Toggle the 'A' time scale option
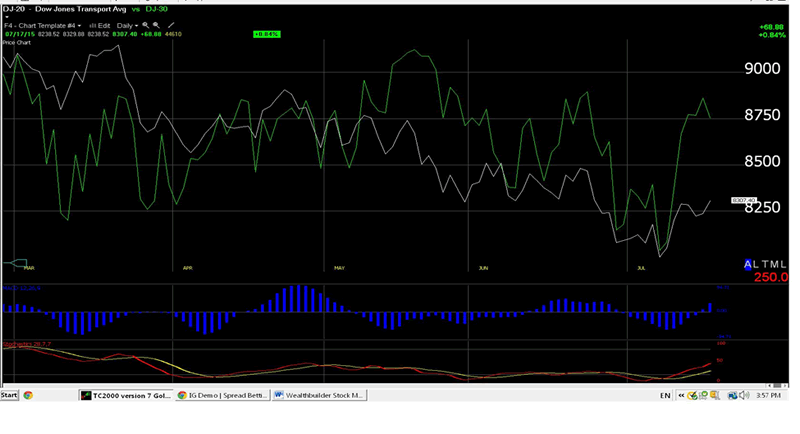 [x=748, y=264]
